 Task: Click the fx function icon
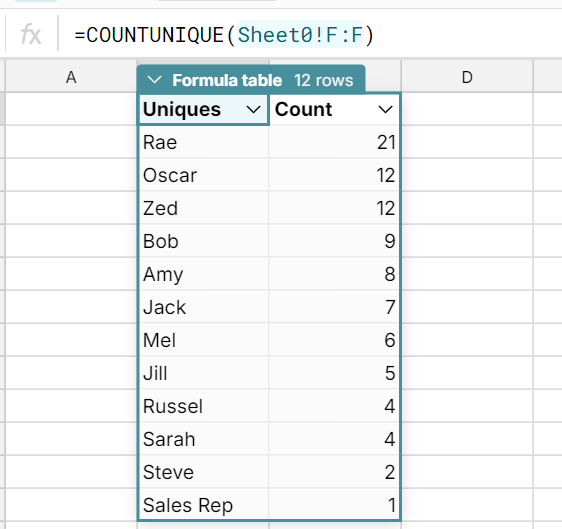31,35
